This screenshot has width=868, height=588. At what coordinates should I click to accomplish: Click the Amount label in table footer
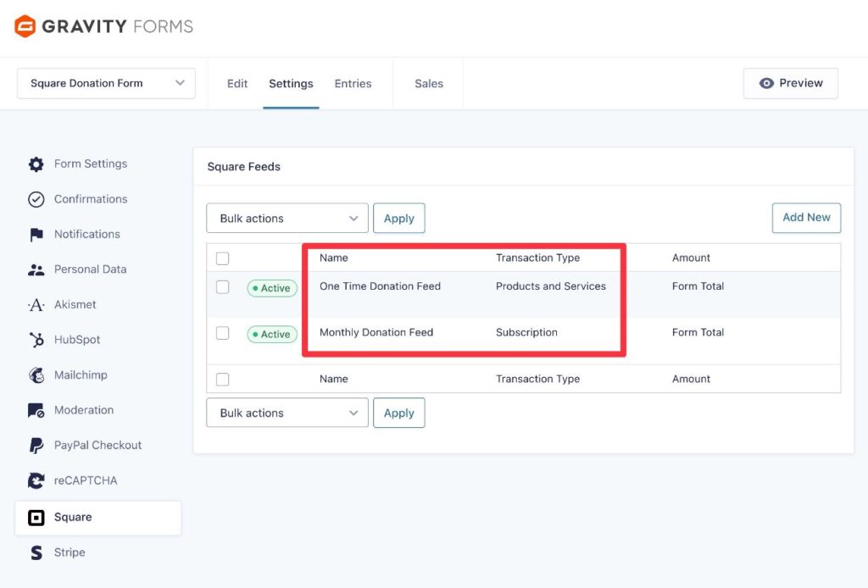coord(691,379)
